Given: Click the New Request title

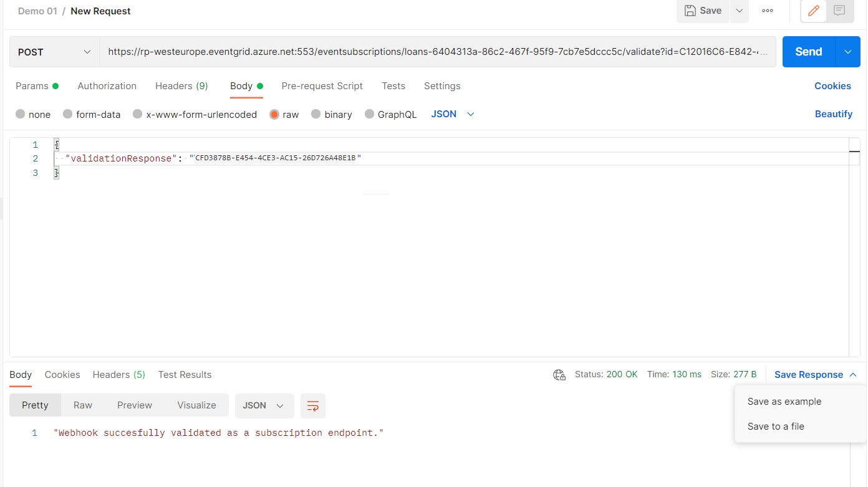Looking at the screenshot, I should (100, 11).
